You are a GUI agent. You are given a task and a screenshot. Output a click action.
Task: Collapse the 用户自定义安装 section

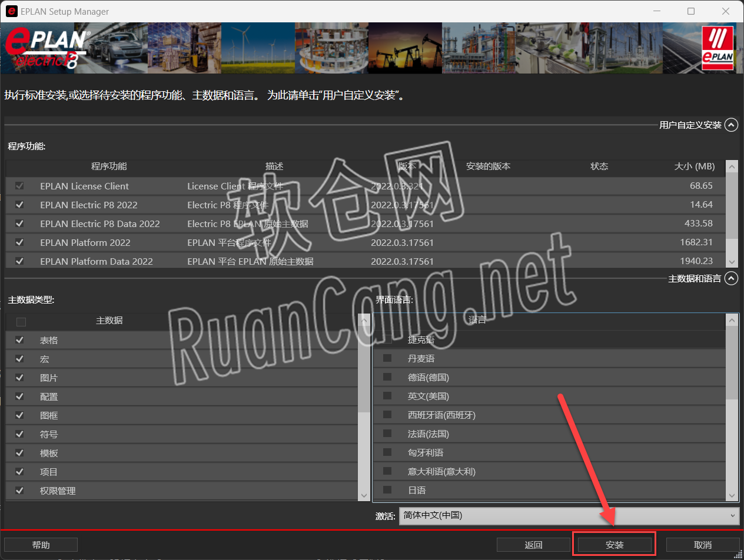pyautogui.click(x=731, y=125)
